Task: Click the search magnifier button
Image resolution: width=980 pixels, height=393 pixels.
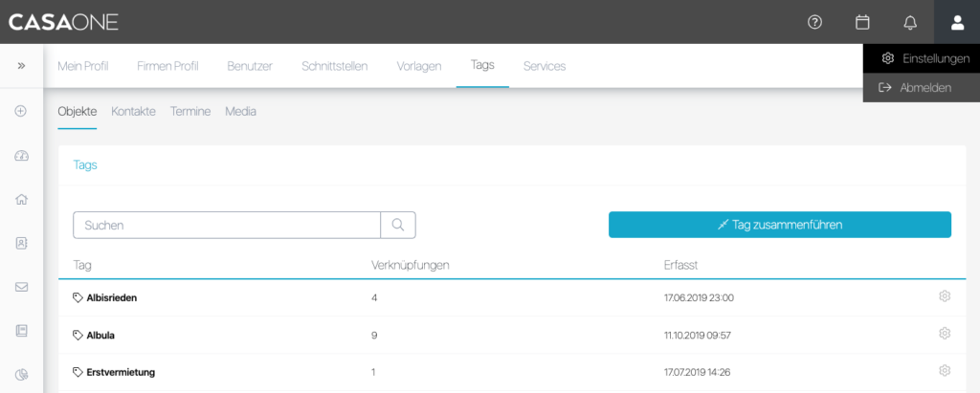Action: click(398, 225)
